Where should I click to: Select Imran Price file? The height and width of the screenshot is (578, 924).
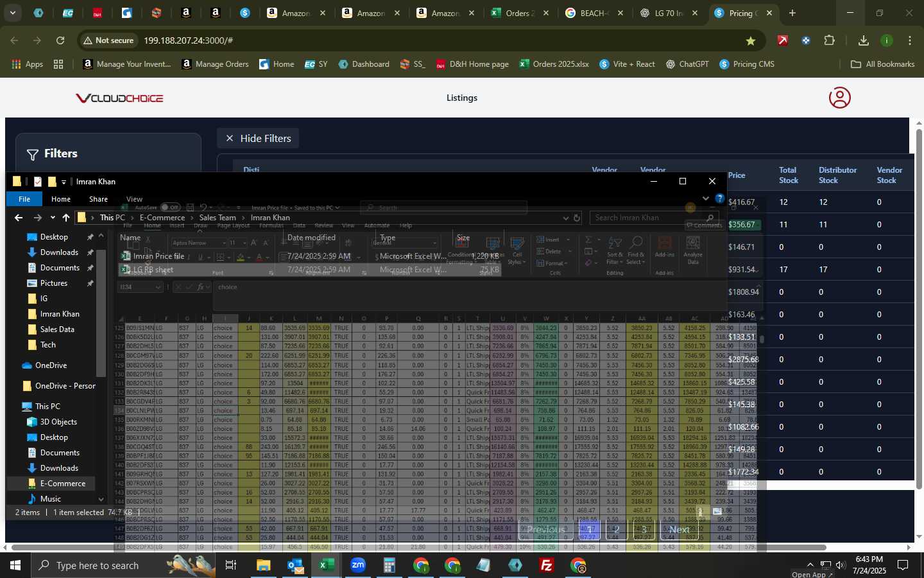[x=311, y=256]
